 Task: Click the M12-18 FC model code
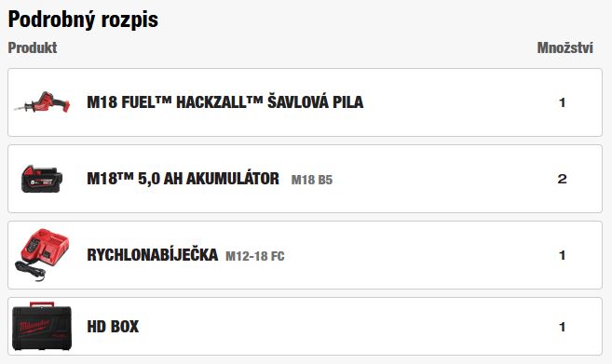click(255, 256)
